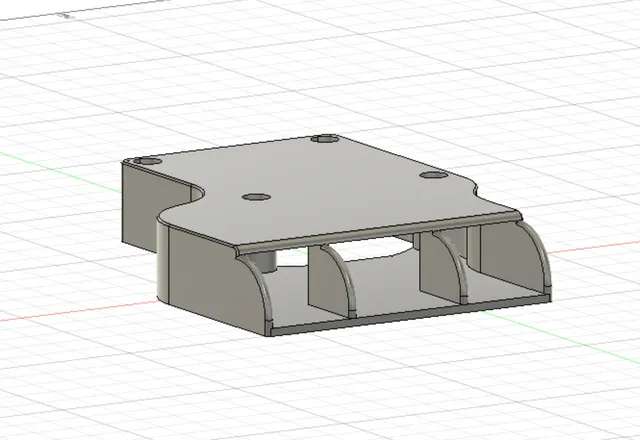Click the red axis line on the right
640x440 pixels.
(594, 247)
